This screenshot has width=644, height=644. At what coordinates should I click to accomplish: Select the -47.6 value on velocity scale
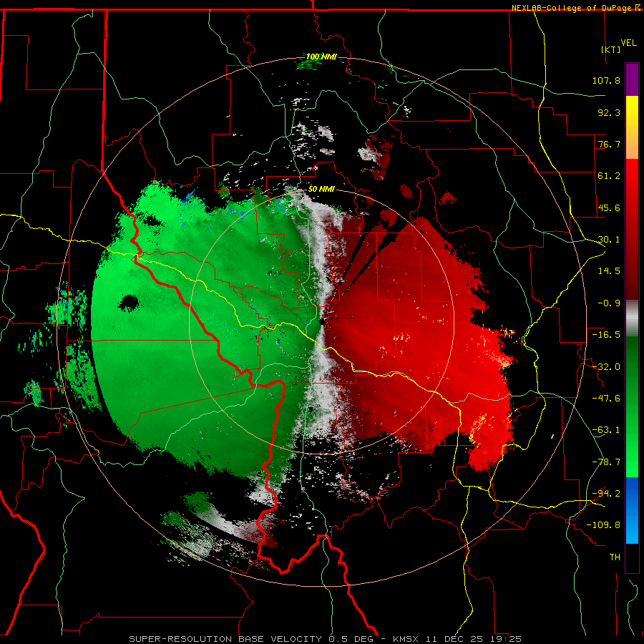[606, 399]
